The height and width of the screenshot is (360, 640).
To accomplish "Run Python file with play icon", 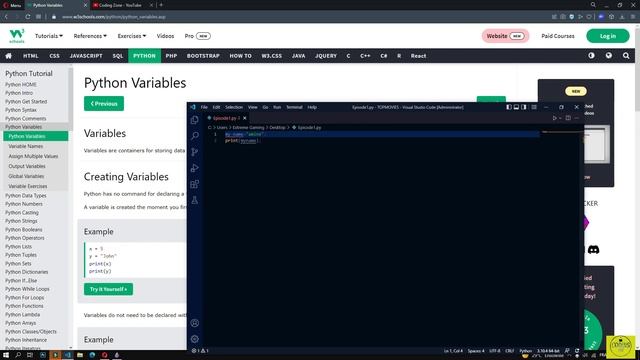I will tap(554, 118).
